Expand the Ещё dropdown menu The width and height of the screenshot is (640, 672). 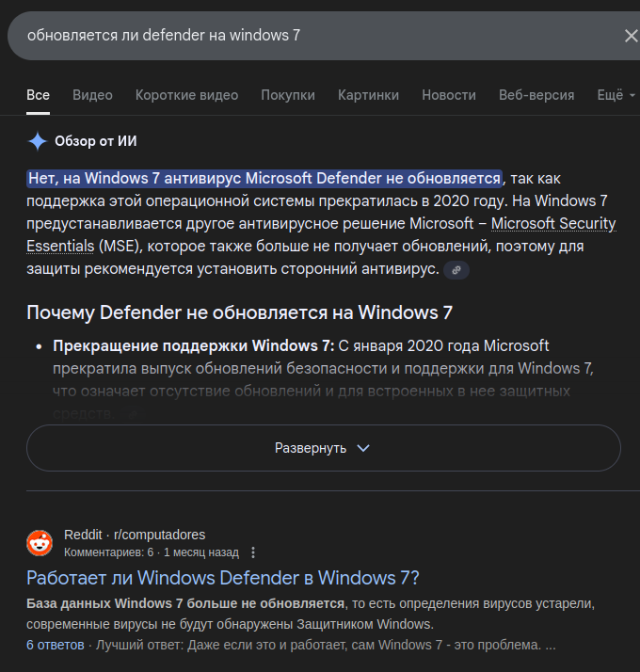coord(616,95)
